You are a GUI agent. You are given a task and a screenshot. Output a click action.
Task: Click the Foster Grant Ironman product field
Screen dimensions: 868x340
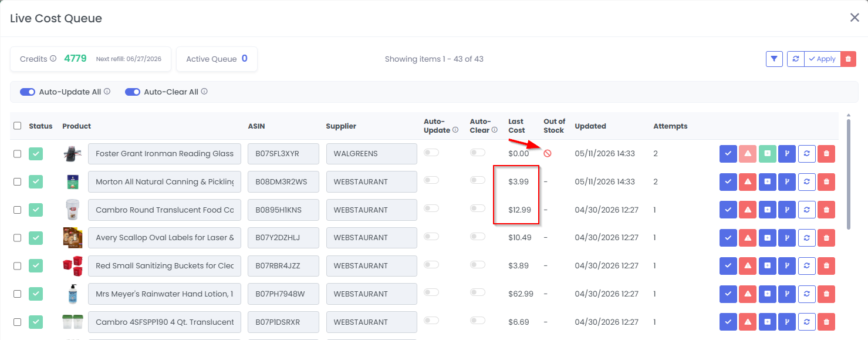tap(164, 154)
